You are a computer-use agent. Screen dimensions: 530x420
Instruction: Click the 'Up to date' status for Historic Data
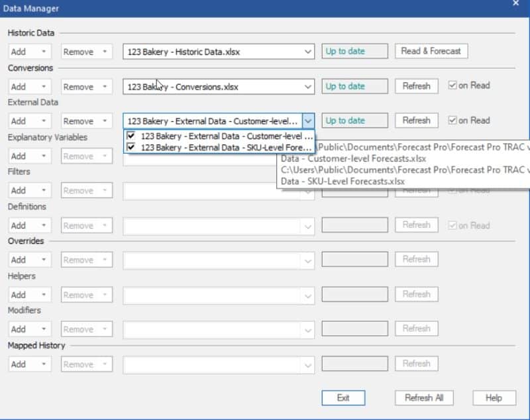click(x=354, y=51)
